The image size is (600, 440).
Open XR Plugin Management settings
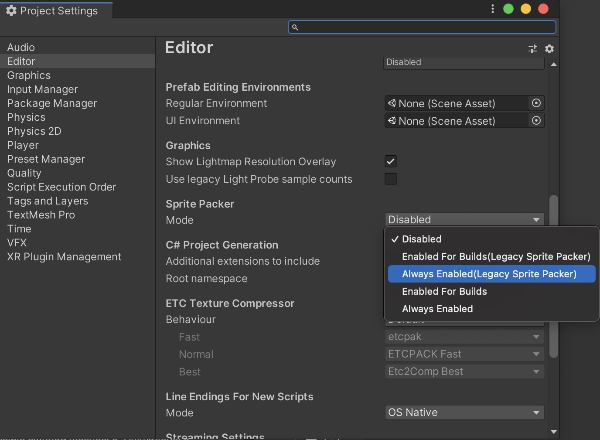tap(77, 257)
